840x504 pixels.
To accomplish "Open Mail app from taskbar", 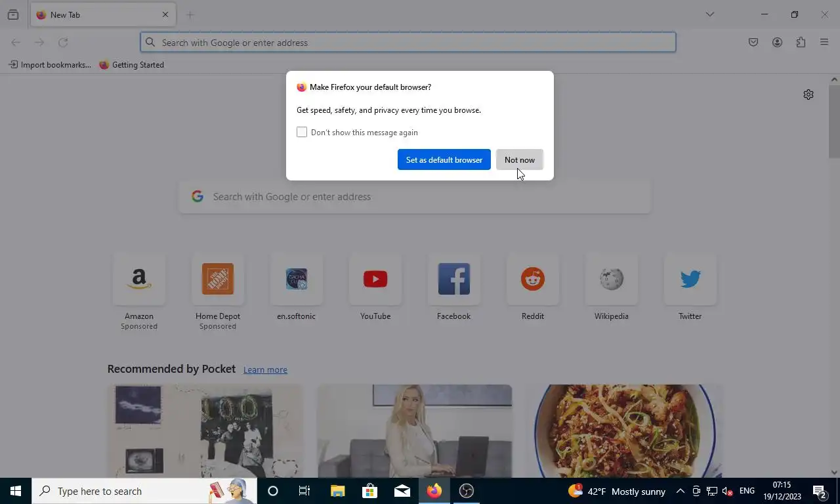I will pos(402,491).
